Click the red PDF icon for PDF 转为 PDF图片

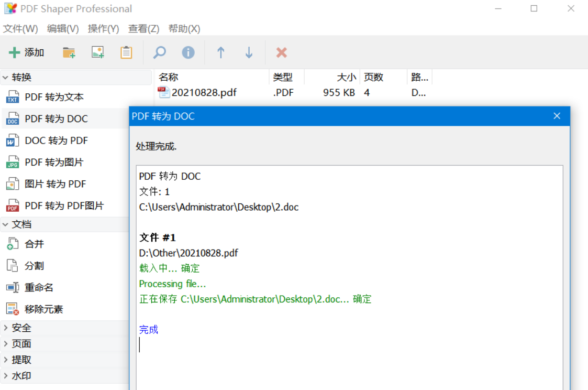(x=13, y=205)
